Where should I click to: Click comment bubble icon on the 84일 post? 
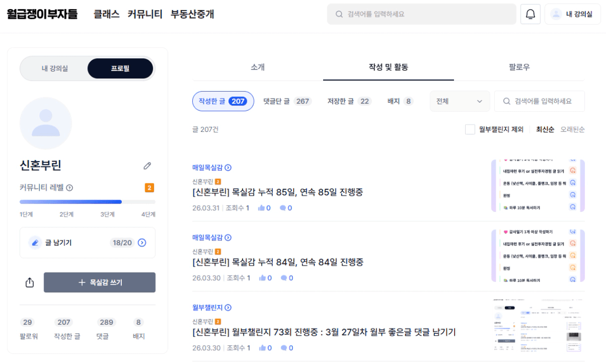pyautogui.click(x=283, y=278)
